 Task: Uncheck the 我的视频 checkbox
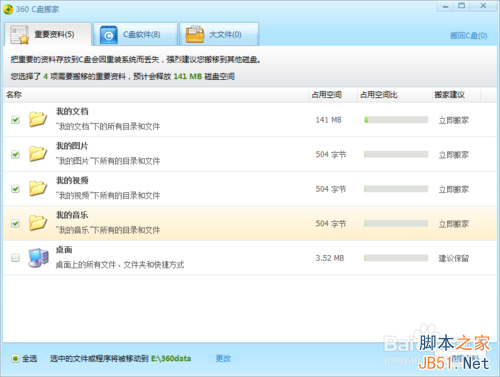[15, 189]
